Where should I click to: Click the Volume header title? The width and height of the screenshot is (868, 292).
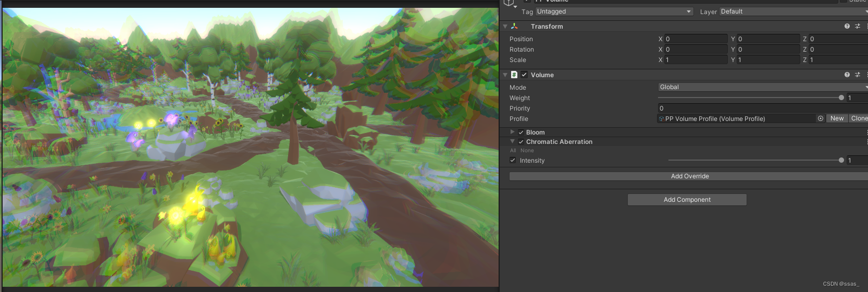(x=542, y=75)
